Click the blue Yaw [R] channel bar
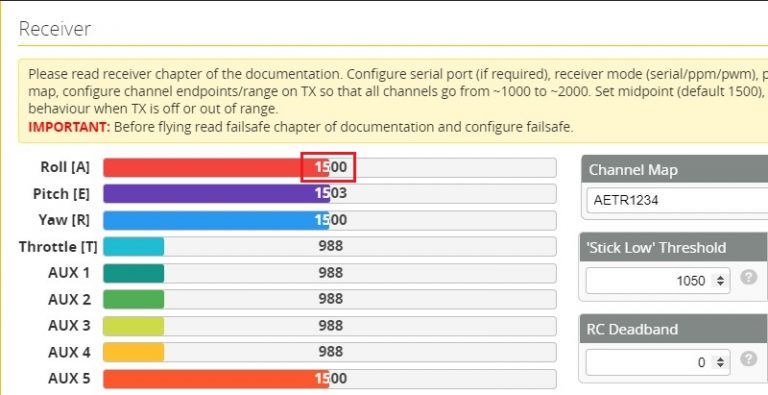The image size is (768, 395). pyautogui.click(x=330, y=220)
